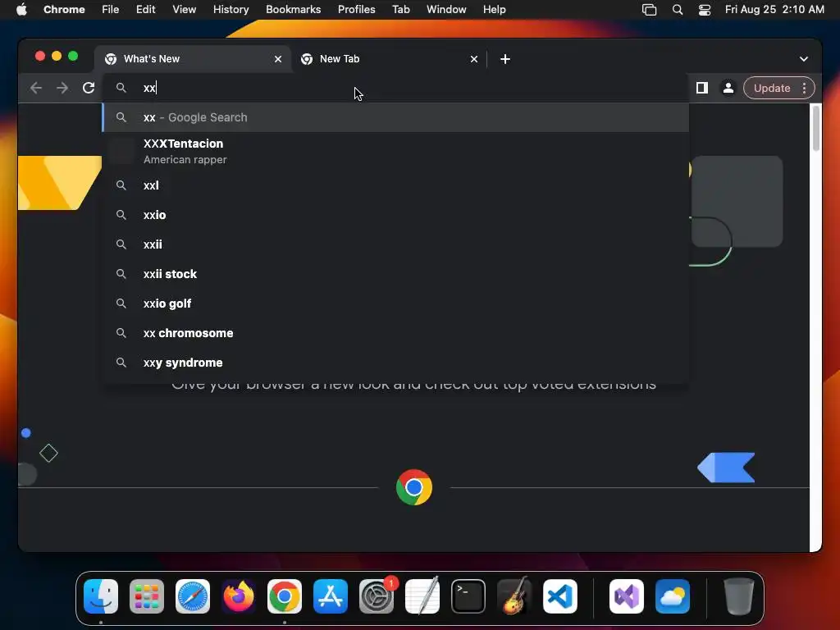
Task: Select the XXXTentacion American rapper suggestion
Action: (x=395, y=151)
